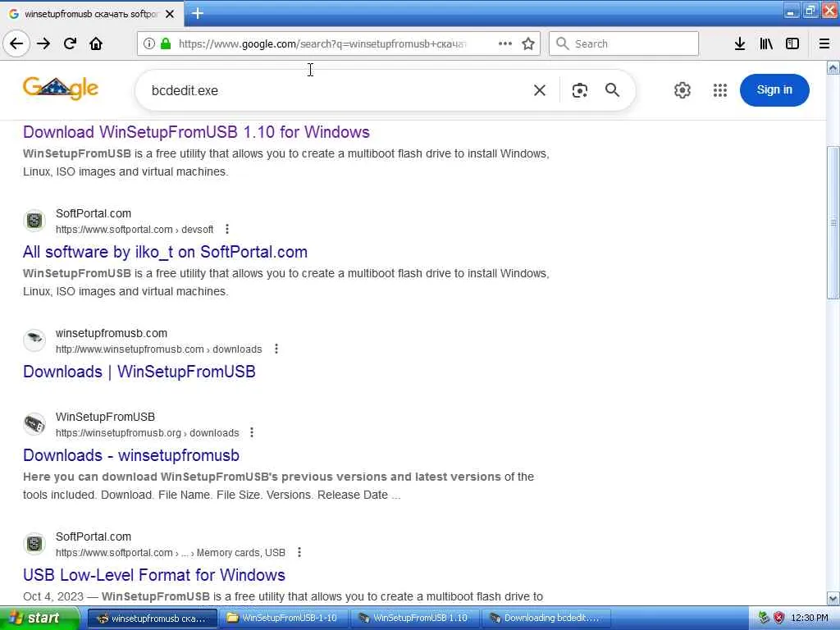Click http://www.winsetupfromusb.com › downloads URL

pos(158,349)
